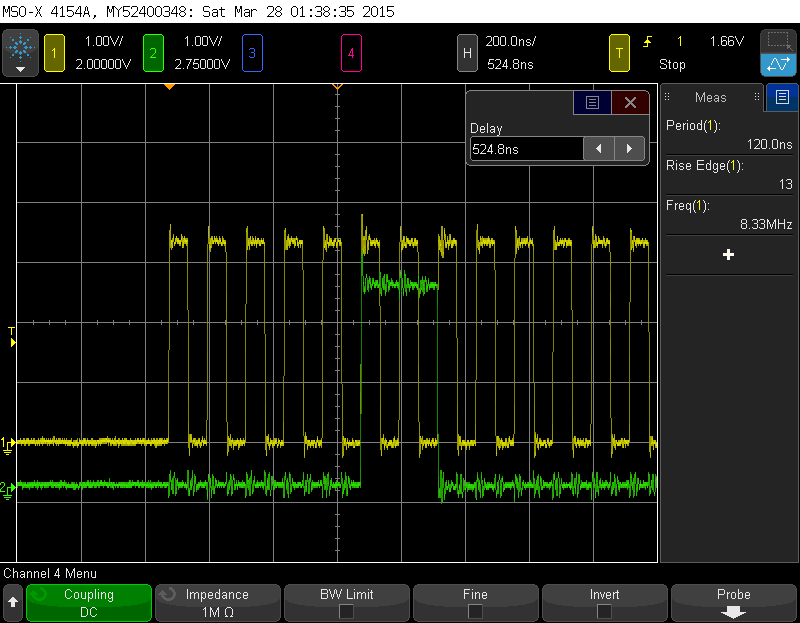The image size is (800, 623).
Task: Enable Invert on Channel 4
Action: point(604,602)
